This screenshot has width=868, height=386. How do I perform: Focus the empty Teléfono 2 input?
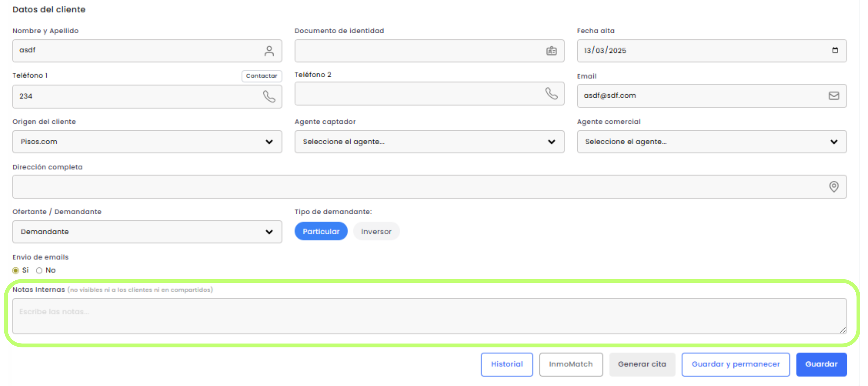429,93
